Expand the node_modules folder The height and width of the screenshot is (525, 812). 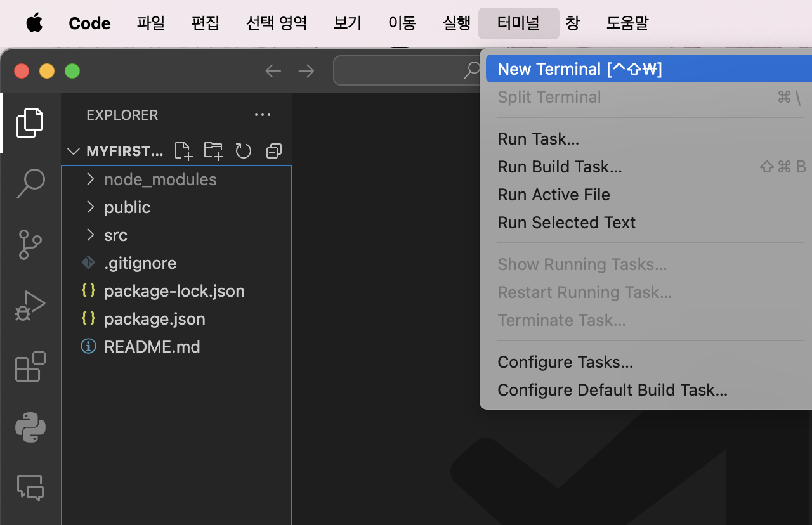point(90,179)
